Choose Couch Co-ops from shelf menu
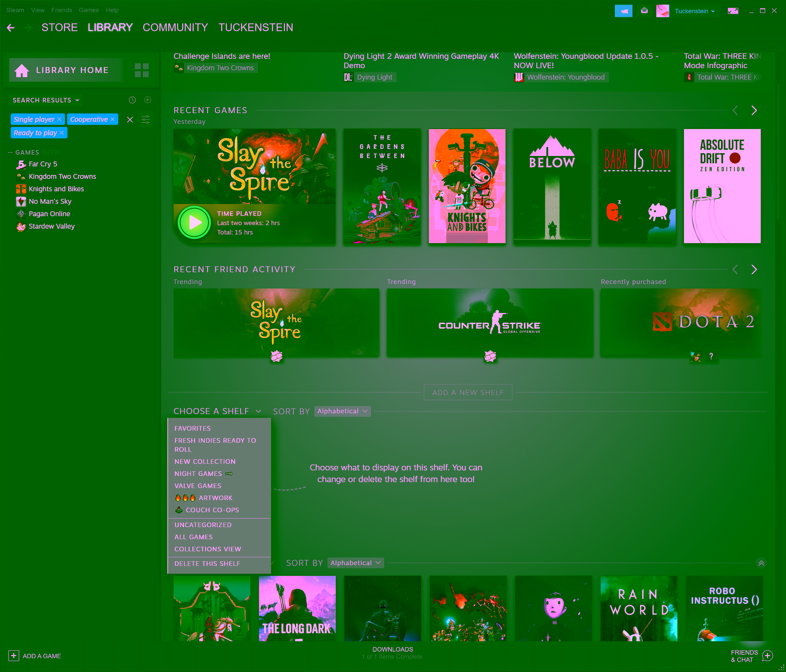Image resolution: width=786 pixels, height=672 pixels. pyautogui.click(x=207, y=511)
